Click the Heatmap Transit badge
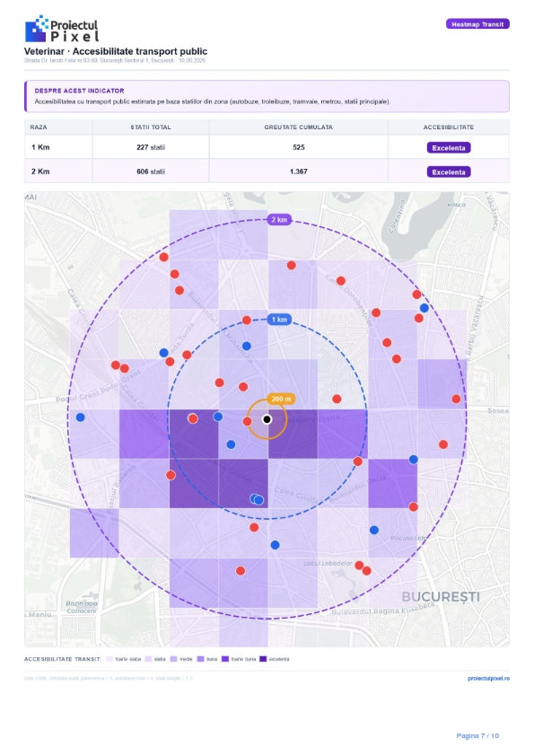This screenshot has height=756, width=534. (x=477, y=24)
